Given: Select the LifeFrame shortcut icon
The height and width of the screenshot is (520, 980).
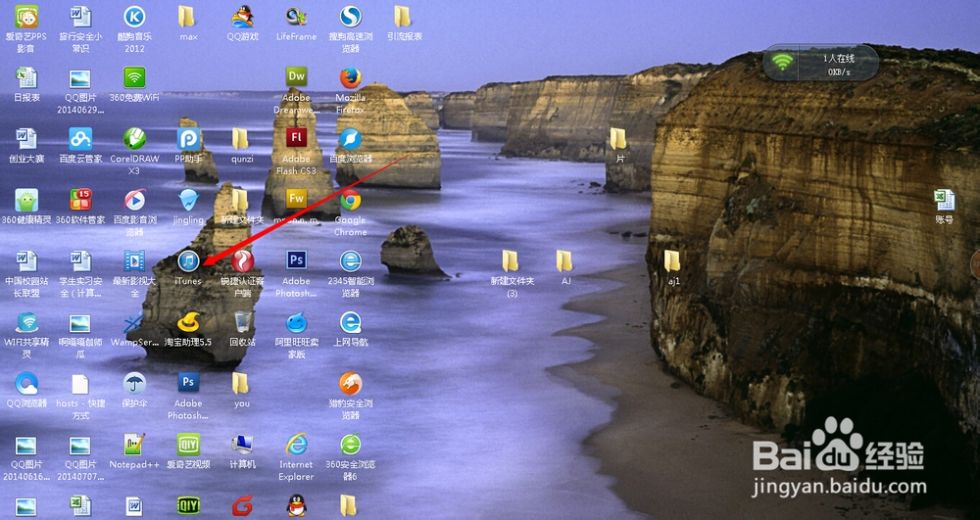Looking at the screenshot, I should pos(296,17).
